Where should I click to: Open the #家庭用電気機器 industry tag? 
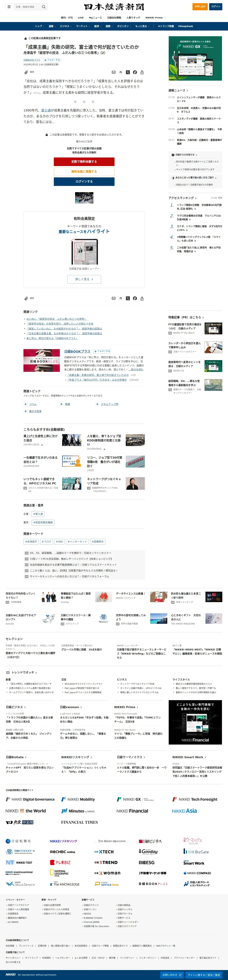pyautogui.click(x=43, y=523)
